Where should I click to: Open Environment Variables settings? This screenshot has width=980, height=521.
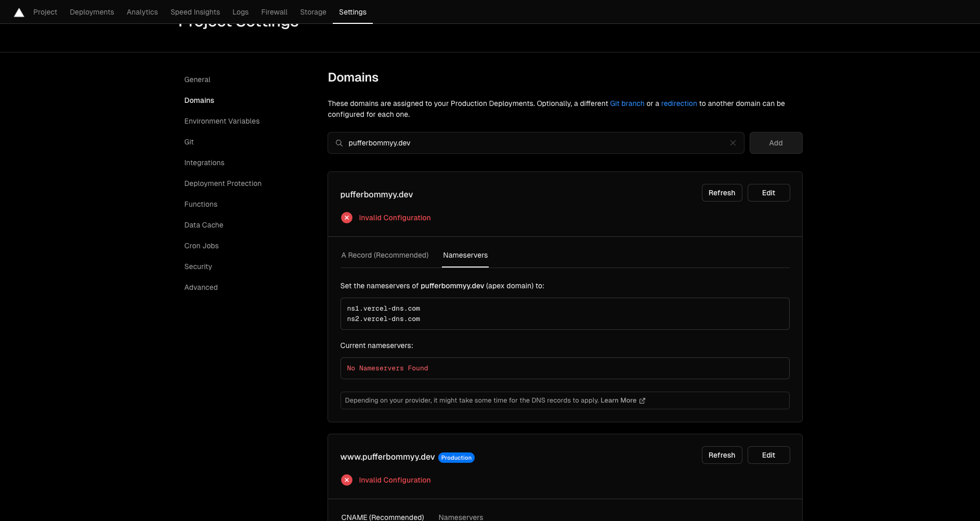pos(222,121)
